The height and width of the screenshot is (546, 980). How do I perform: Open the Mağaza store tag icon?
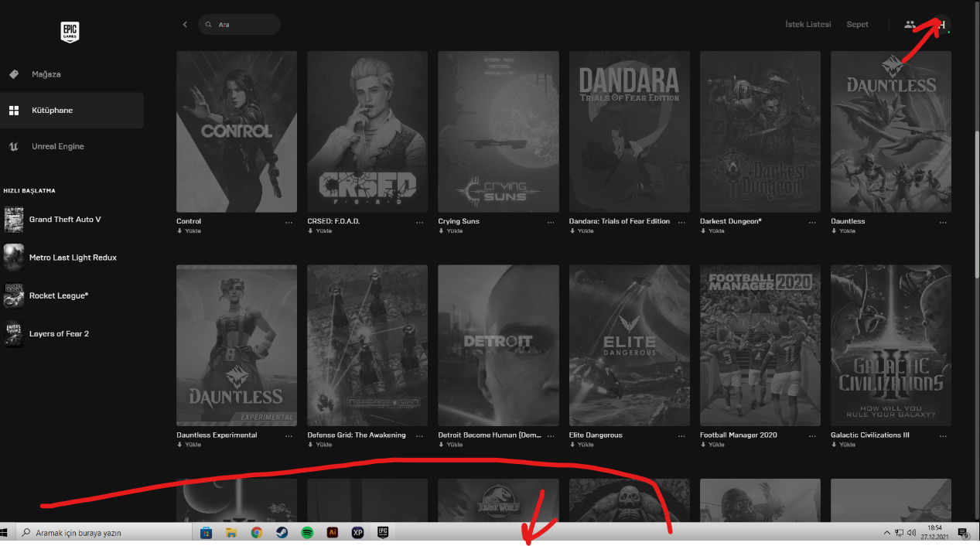[x=13, y=74]
